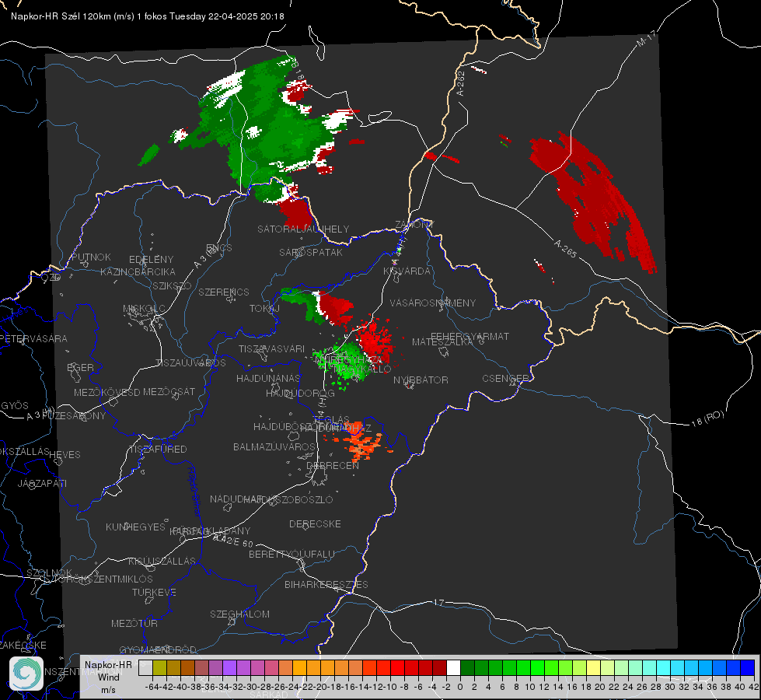Image resolution: width=761 pixels, height=700 pixels.
Task: Select the FÜZESABONY label
Action: tap(74, 416)
